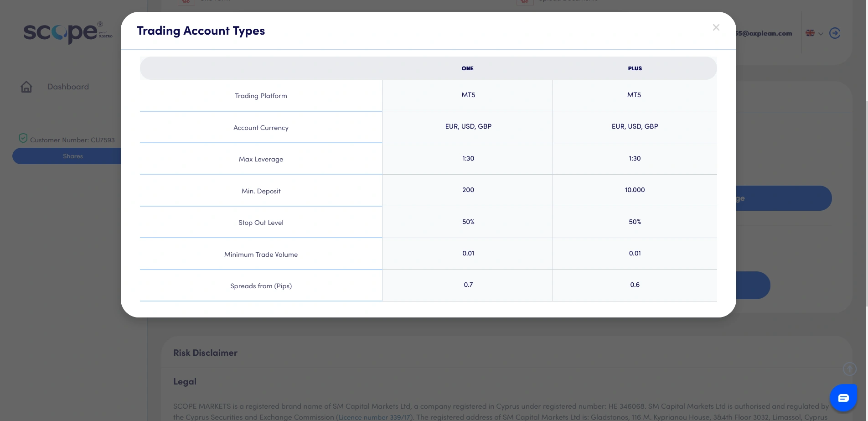The width and height of the screenshot is (868, 421).
Task: Select the ONE column header
Action: (x=467, y=68)
